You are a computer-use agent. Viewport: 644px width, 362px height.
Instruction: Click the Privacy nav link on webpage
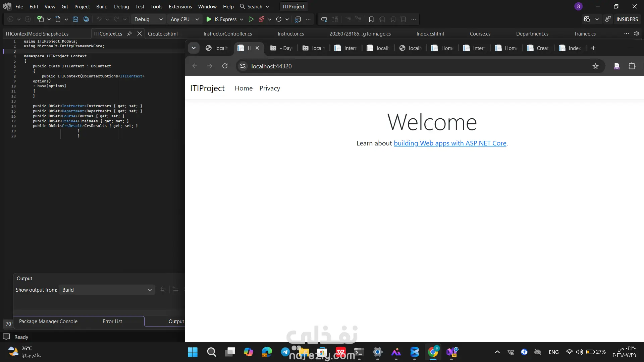tap(270, 88)
